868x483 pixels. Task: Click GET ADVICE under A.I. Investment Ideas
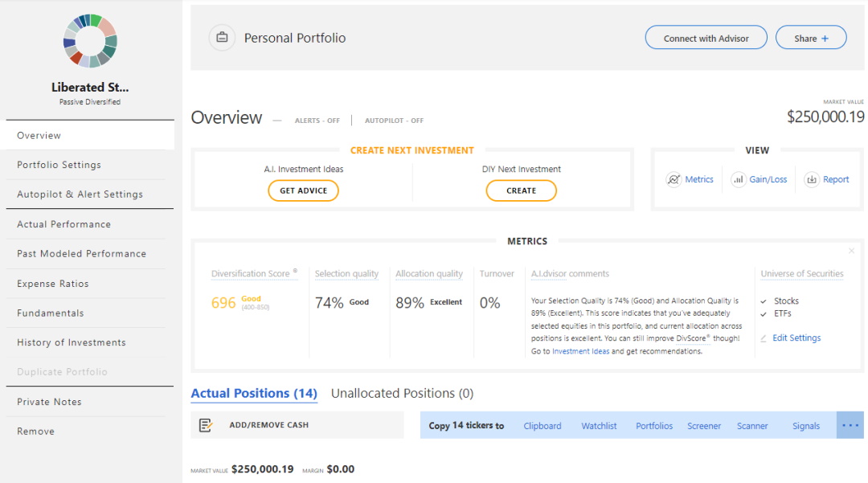tap(303, 190)
